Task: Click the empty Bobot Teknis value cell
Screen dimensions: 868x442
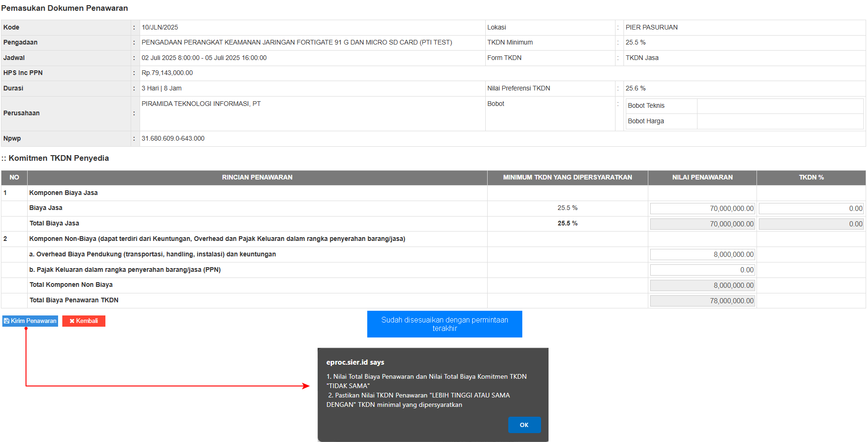Action: coord(779,106)
